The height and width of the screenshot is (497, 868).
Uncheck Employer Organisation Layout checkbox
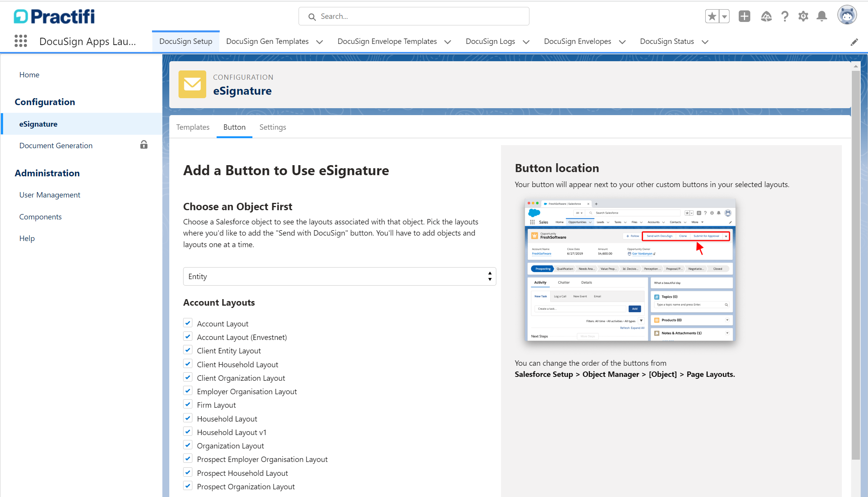(188, 390)
